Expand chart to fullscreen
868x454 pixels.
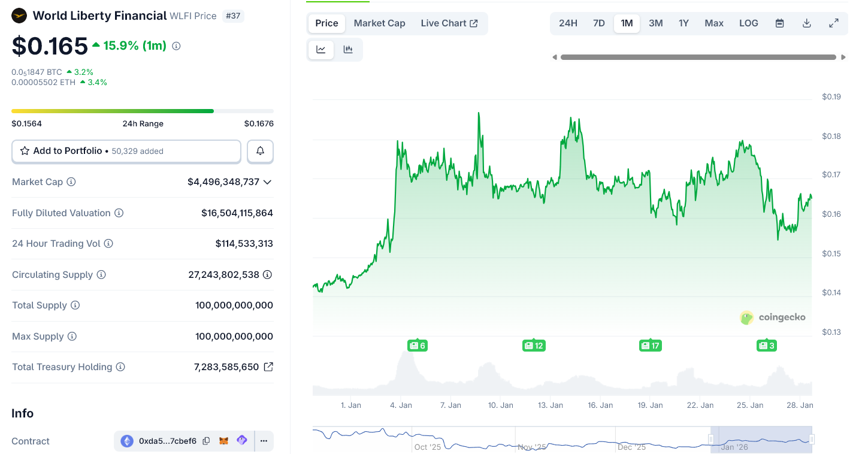coord(833,23)
